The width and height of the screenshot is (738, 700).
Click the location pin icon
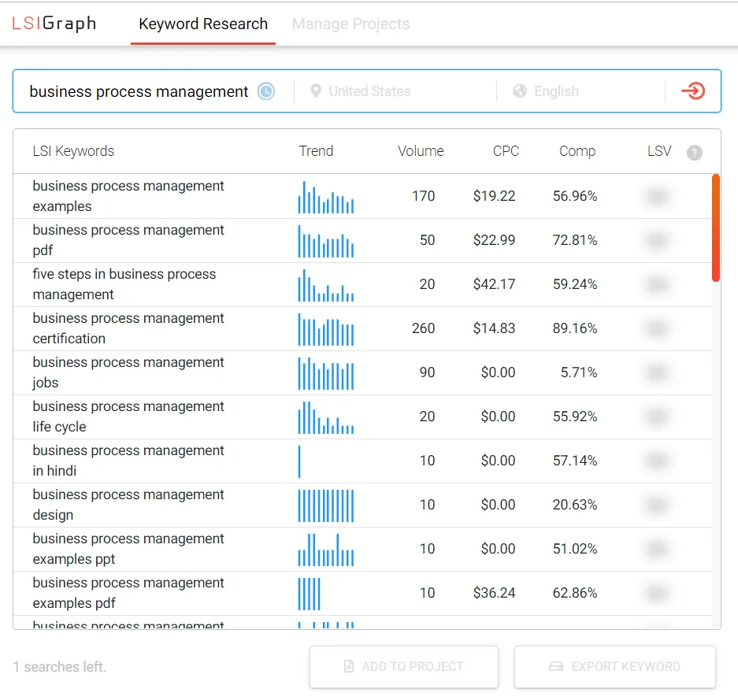click(x=316, y=91)
